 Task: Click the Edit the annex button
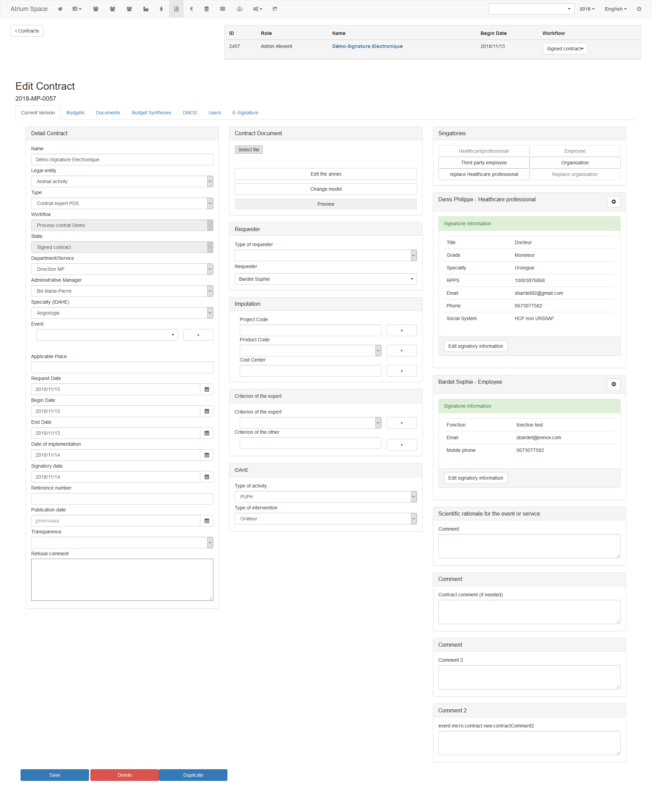[x=326, y=174]
